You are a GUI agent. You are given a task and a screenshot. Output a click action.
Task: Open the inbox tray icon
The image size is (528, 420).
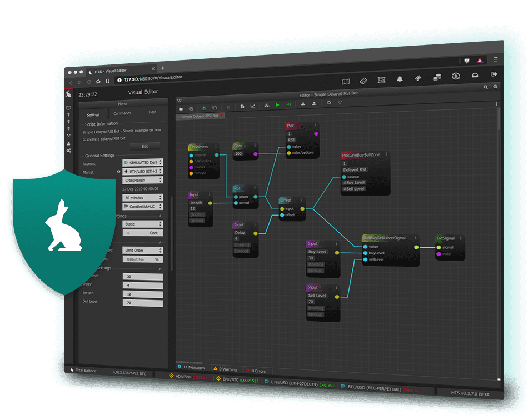[x=475, y=76]
